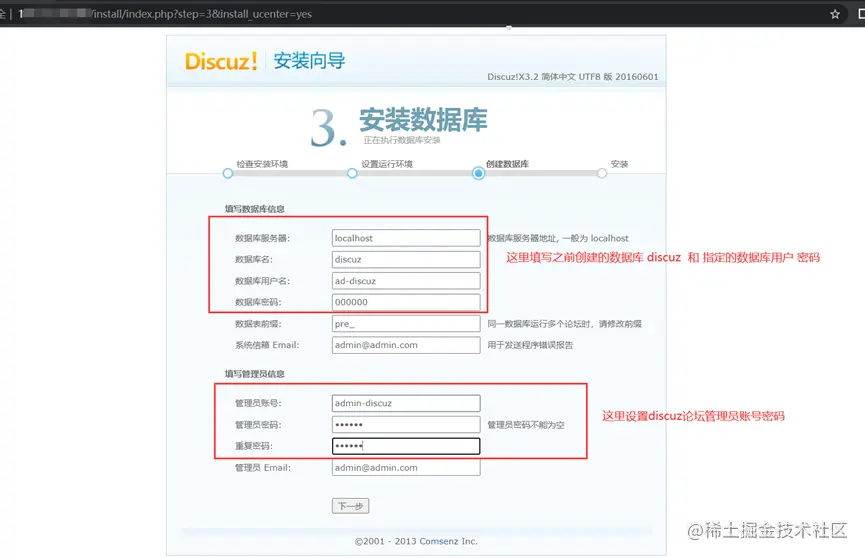Click the database password field showing 000000
Image resolution: width=865 pixels, height=558 pixels.
click(x=406, y=302)
